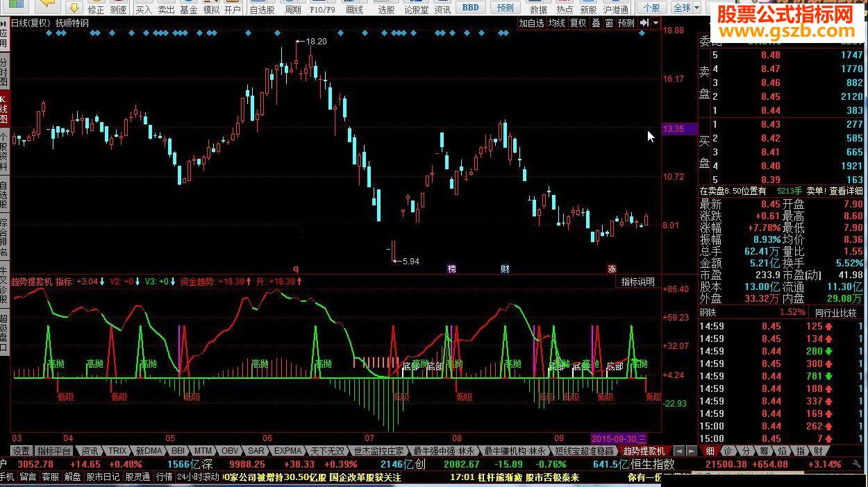
Task: Switch to K线图 side tab
Action: point(4,109)
